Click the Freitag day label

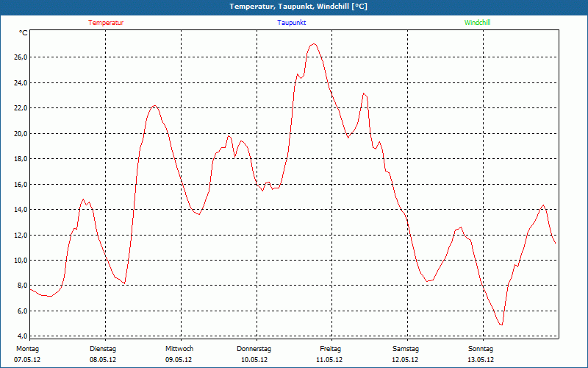coord(330,349)
